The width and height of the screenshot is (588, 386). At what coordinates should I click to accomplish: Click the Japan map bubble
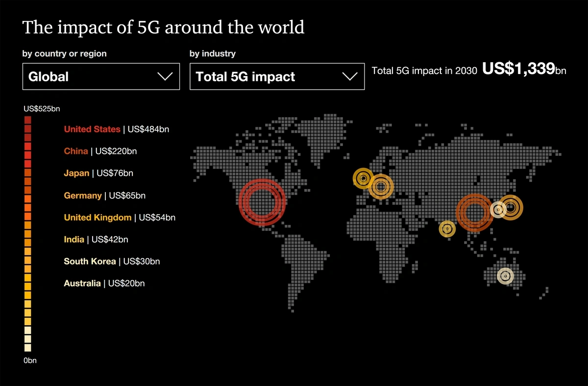click(x=511, y=208)
